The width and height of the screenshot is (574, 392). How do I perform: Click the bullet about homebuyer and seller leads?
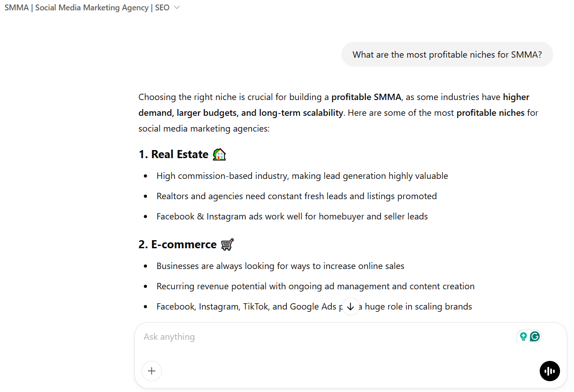click(292, 216)
